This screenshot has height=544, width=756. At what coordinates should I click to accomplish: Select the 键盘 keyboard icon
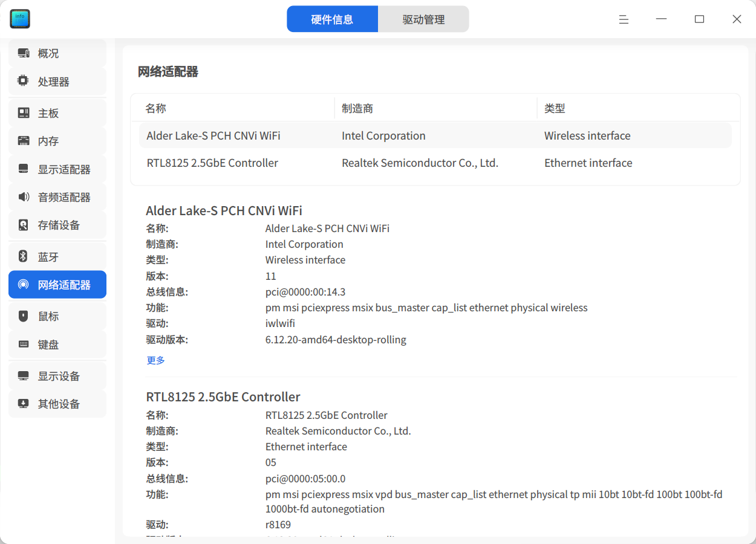pyautogui.click(x=24, y=345)
